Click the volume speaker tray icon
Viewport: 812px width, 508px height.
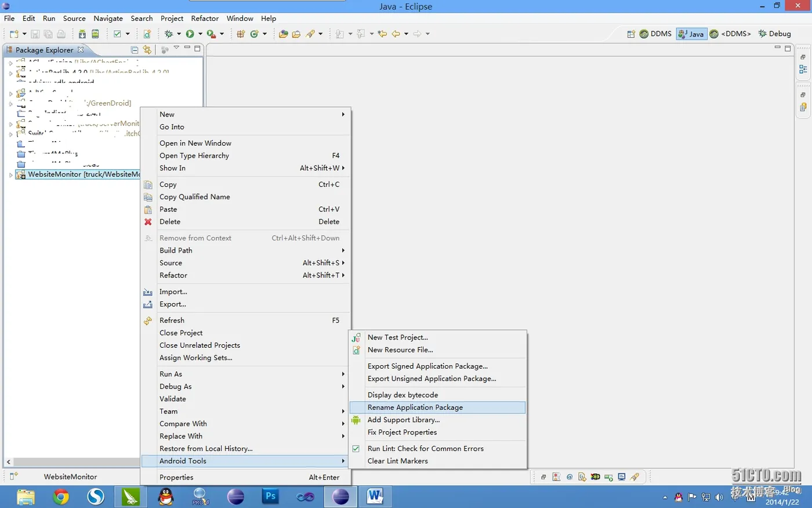[719, 497]
